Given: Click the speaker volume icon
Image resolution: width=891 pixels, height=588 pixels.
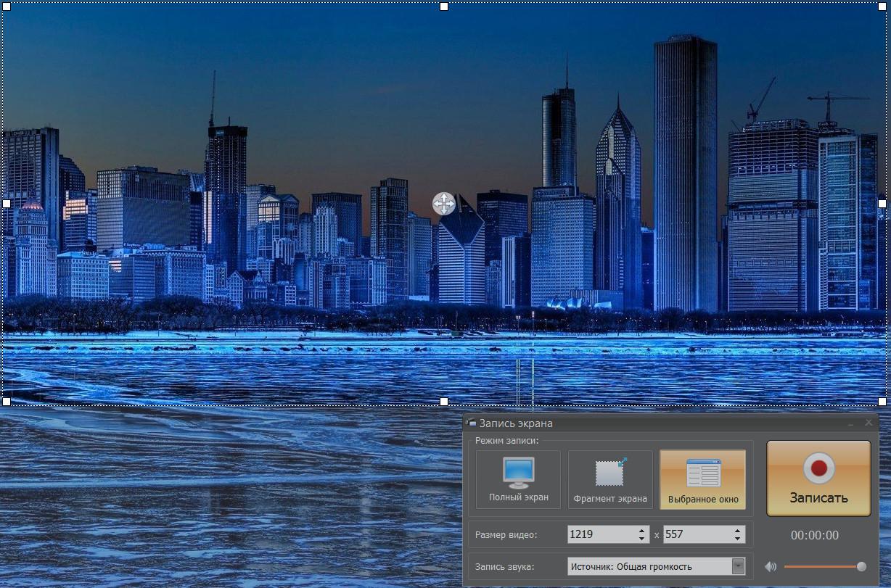Looking at the screenshot, I should click(771, 566).
